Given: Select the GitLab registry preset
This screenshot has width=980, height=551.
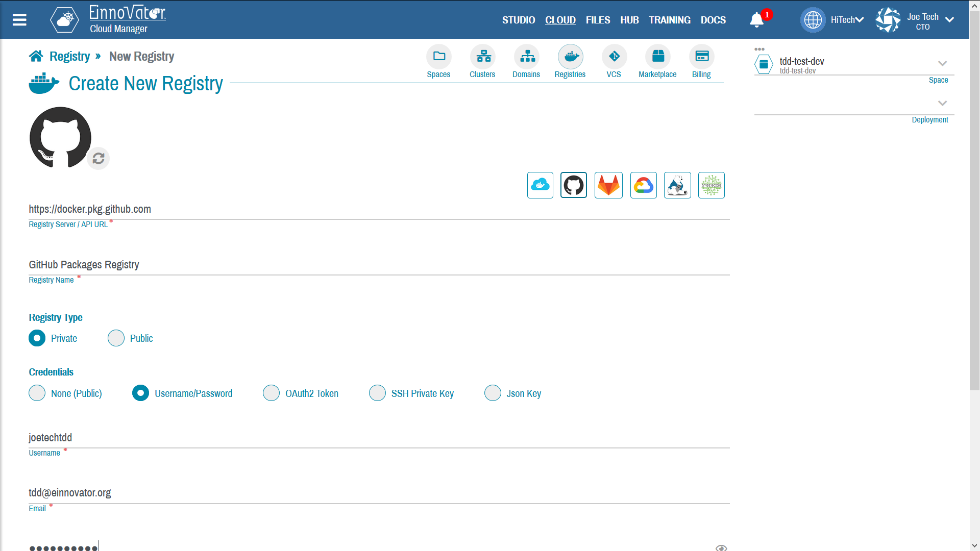Looking at the screenshot, I should pyautogui.click(x=608, y=185).
